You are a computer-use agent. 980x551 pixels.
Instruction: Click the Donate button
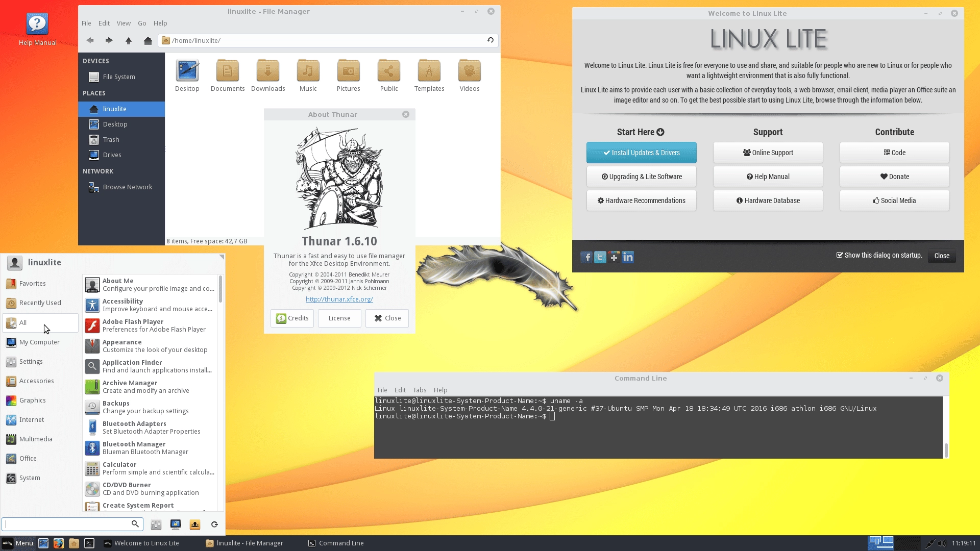click(x=895, y=177)
